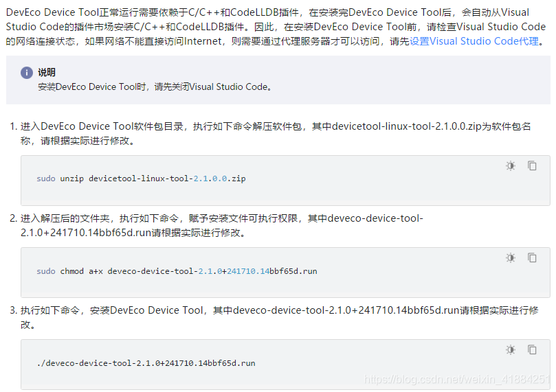556x392 pixels.
Task: Click intro paragraph starting DevEco Device Tool正常运行
Action: click(x=276, y=27)
